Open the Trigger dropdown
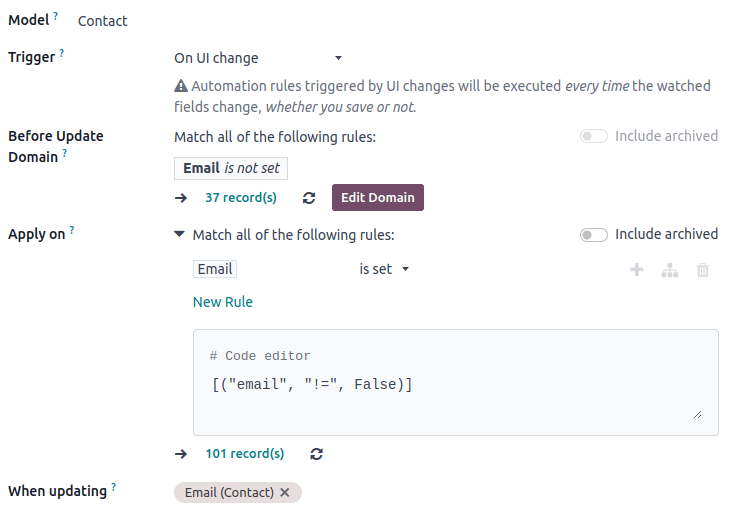Viewport: 740px width, 516px height. click(x=258, y=58)
